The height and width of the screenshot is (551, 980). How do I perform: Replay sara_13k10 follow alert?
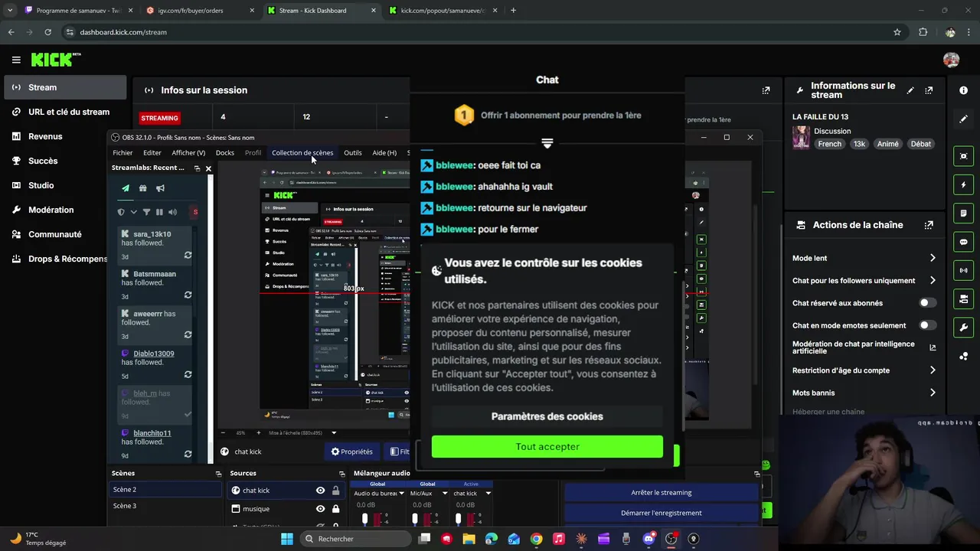coord(188,256)
